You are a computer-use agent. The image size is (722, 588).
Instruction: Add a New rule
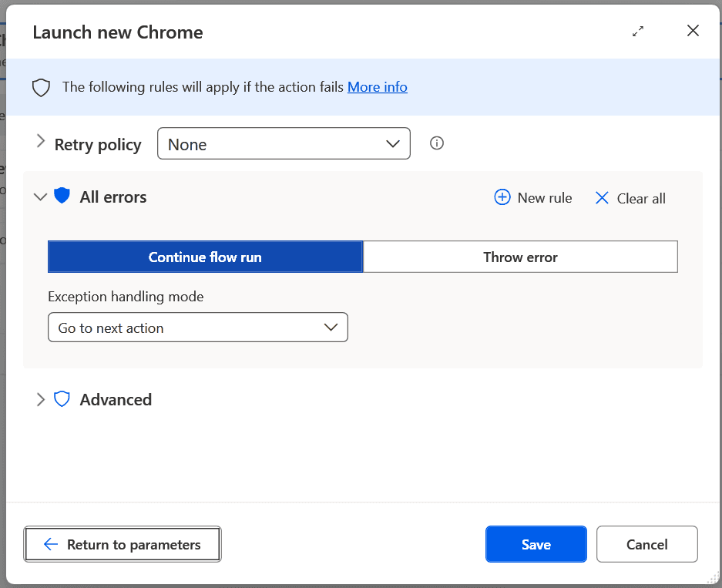coord(532,197)
